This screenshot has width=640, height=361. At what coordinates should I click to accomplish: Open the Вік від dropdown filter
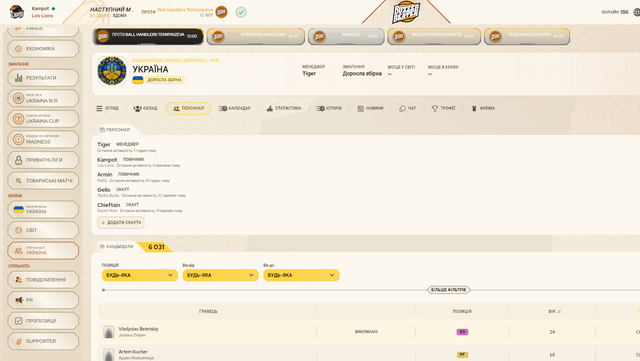coord(220,275)
